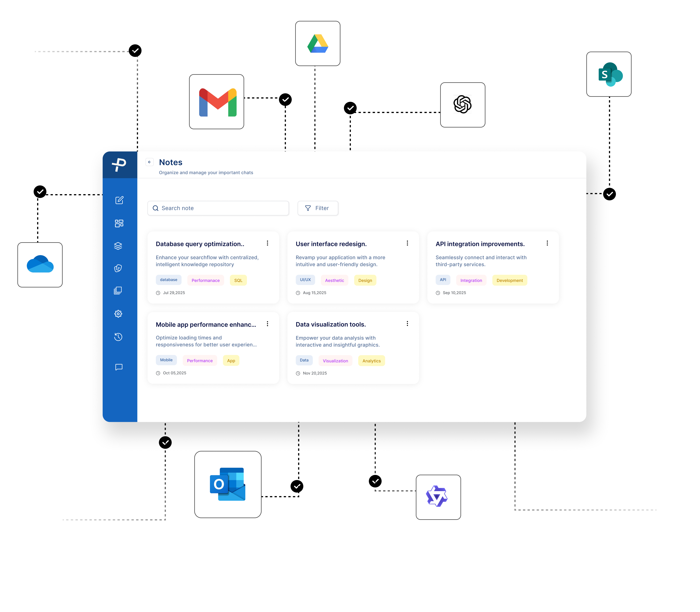Select the layers stack sidebar icon
This screenshot has height=612, width=700.
click(118, 246)
